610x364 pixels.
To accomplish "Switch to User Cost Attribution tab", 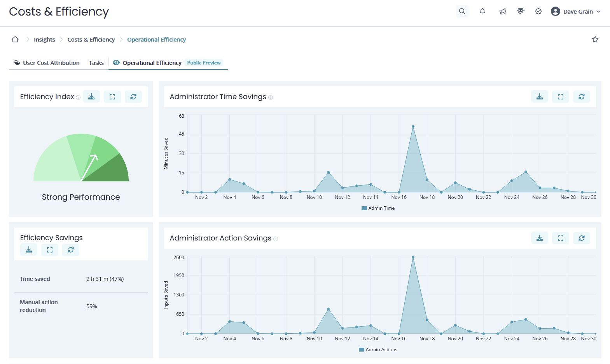I will pos(47,63).
